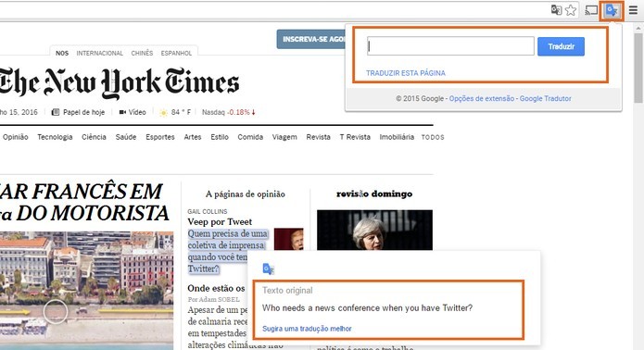Open the Revista section
Image resolution: width=644 pixels, height=350 pixels.
(x=318, y=137)
